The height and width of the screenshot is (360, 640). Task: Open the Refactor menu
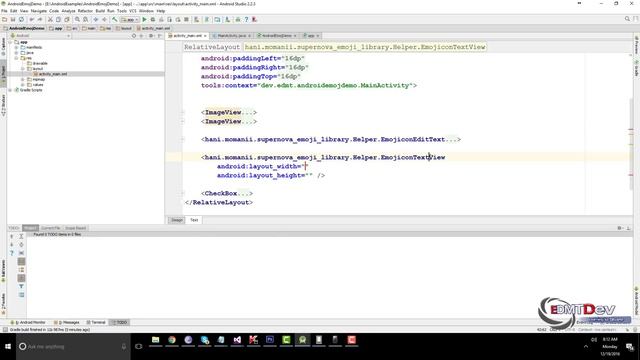85,11
